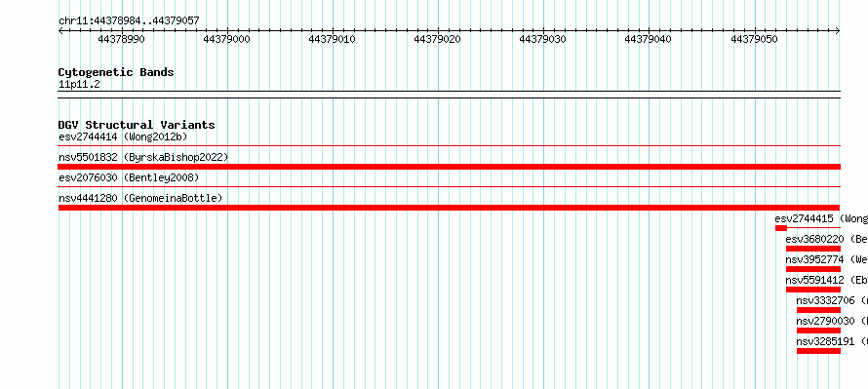Click ruler position 44379050
Viewport: 868px width, 389px height.
click(754, 39)
